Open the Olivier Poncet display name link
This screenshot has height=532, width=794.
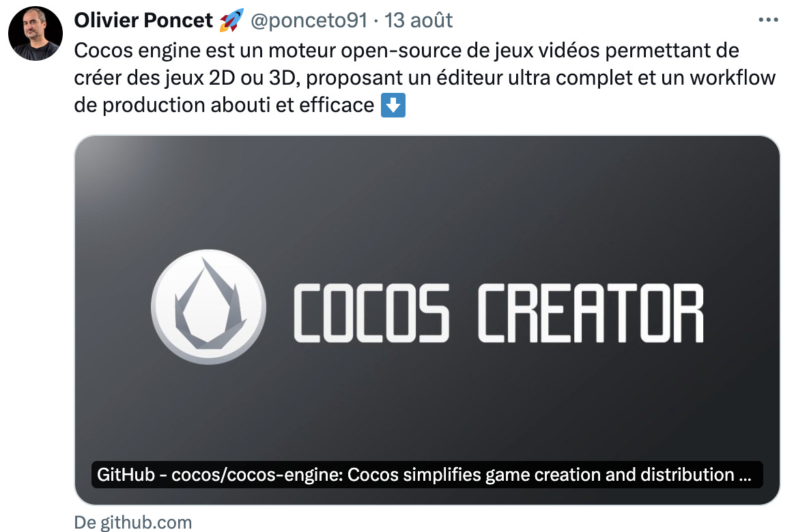[x=143, y=20]
